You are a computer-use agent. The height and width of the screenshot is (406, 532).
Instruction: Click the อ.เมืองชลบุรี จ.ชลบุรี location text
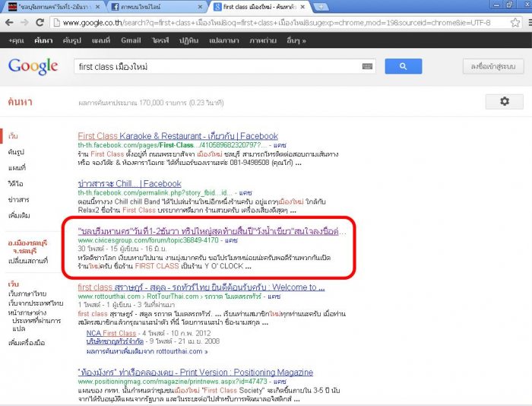(27, 247)
